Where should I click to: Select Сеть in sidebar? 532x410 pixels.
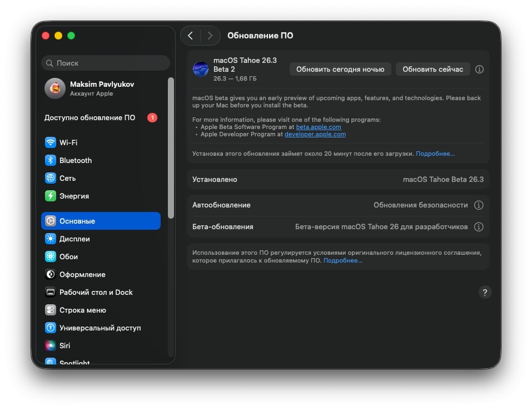(101, 178)
